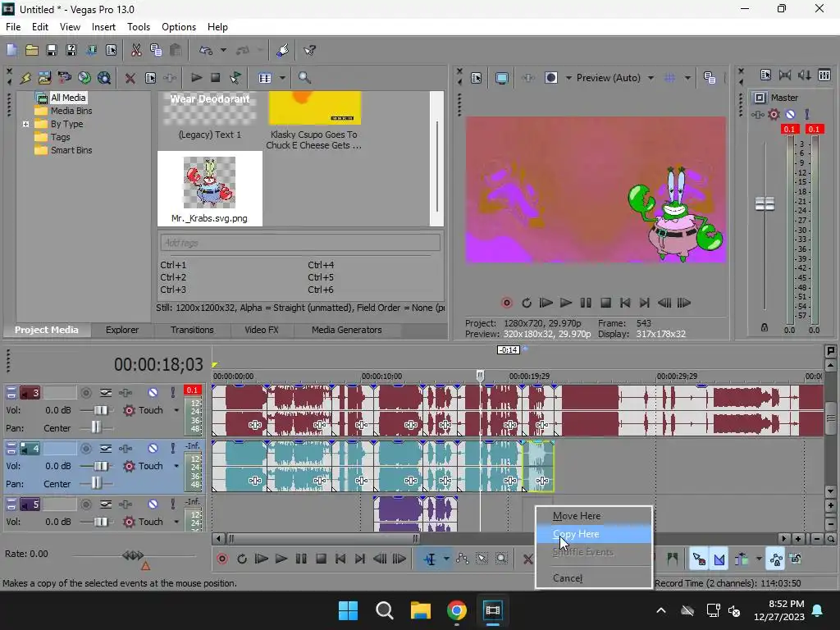This screenshot has height=630, width=840.
Task: Click the What's This help icon
Action: 309,50
